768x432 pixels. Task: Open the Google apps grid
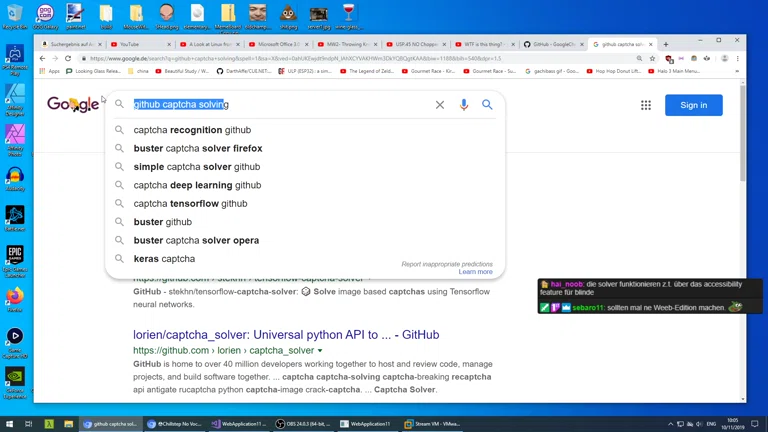(x=646, y=105)
